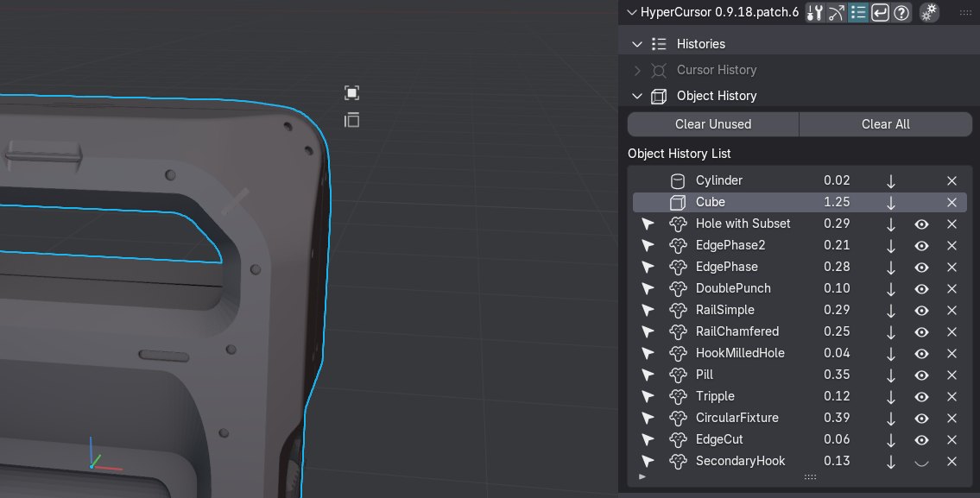The image size is (980, 498).
Task: Click the down arrow for Cylinder row
Action: pyautogui.click(x=891, y=180)
